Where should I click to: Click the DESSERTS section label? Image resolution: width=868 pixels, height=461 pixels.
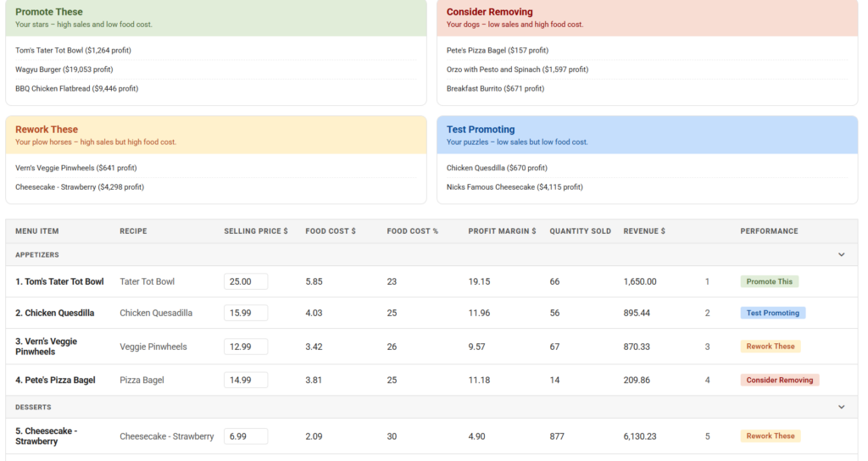tap(33, 407)
